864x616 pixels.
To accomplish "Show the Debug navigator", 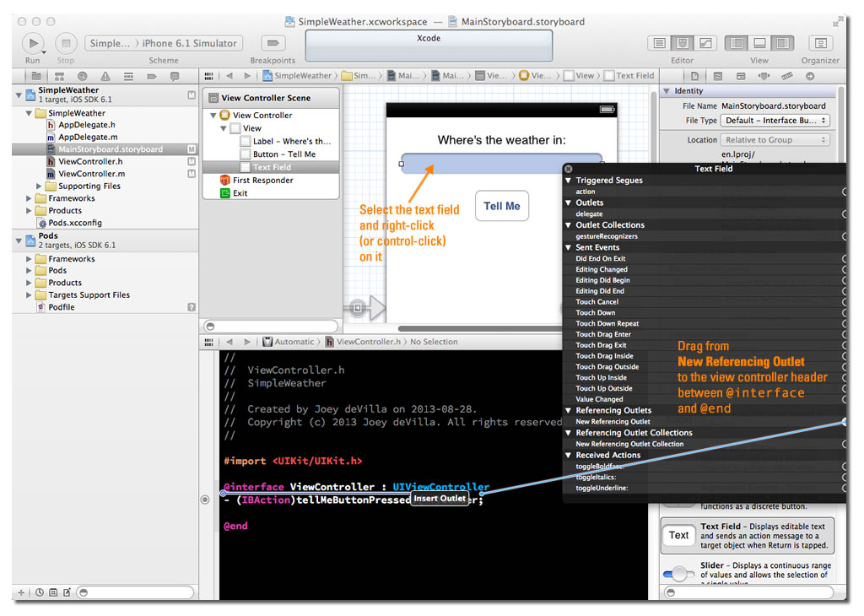I will (128, 76).
